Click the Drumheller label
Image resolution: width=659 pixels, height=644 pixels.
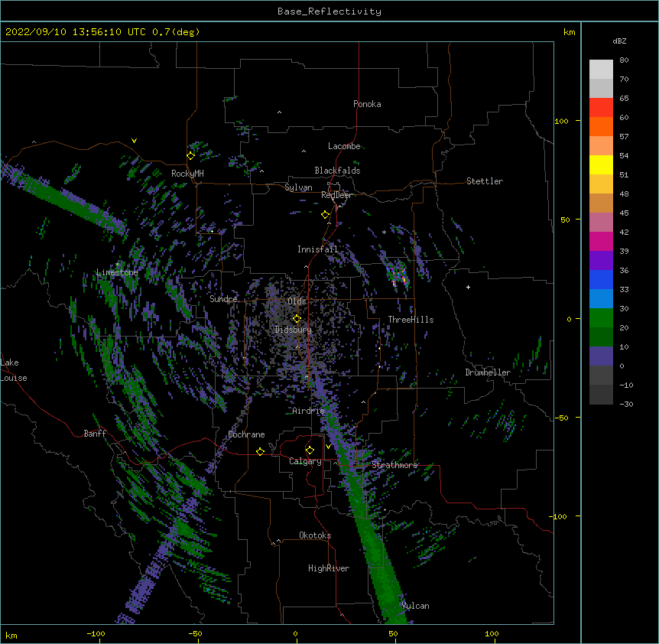pyautogui.click(x=488, y=372)
